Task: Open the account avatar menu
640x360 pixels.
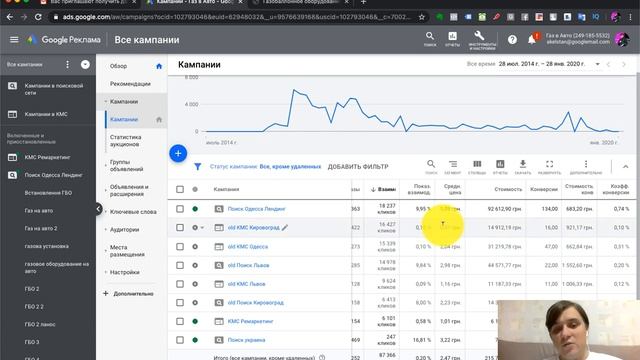Action: 622,40
